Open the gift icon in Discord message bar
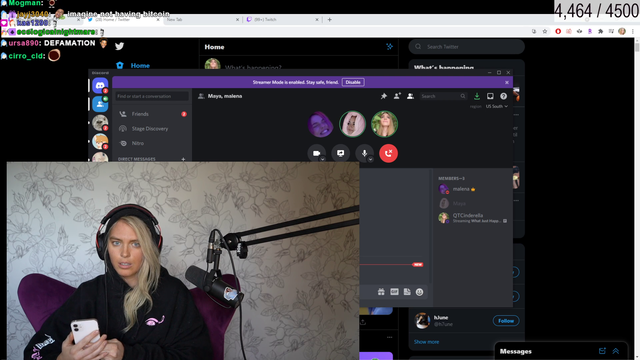640x360 pixels. tap(381, 292)
